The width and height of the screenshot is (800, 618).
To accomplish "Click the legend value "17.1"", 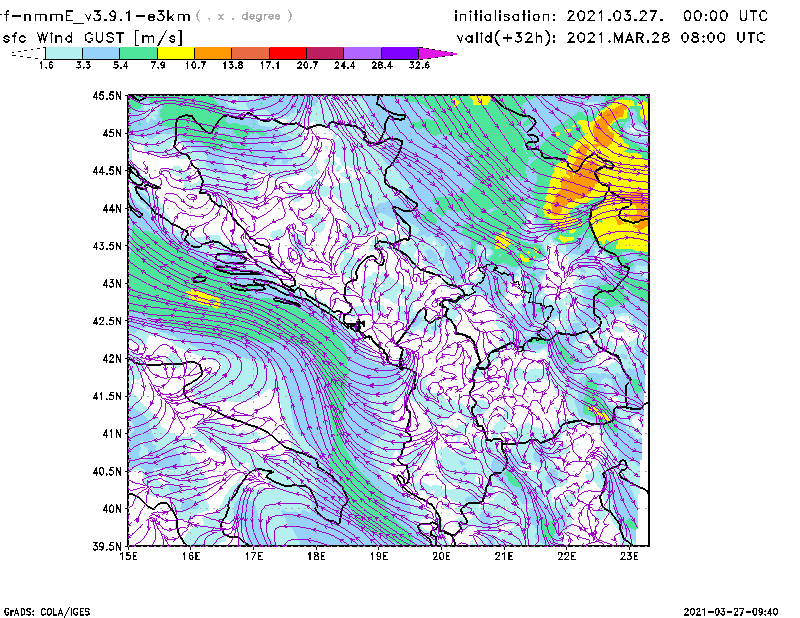I will point(270,65).
